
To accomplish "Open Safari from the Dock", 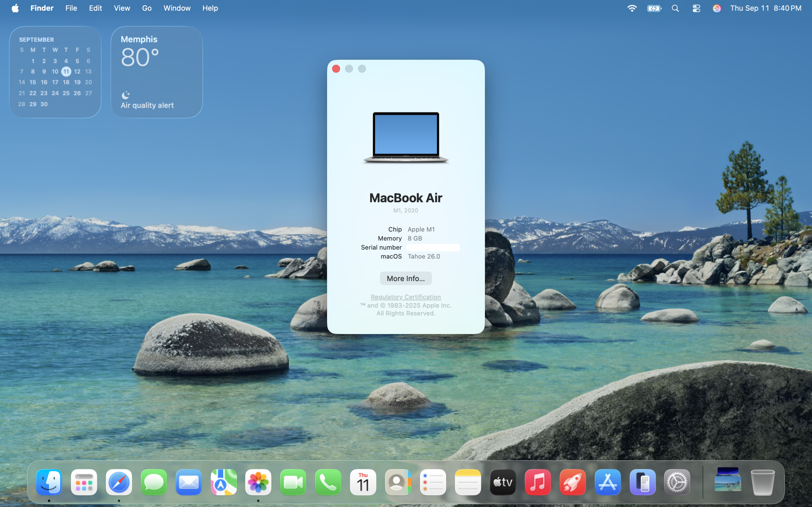I will (119, 482).
